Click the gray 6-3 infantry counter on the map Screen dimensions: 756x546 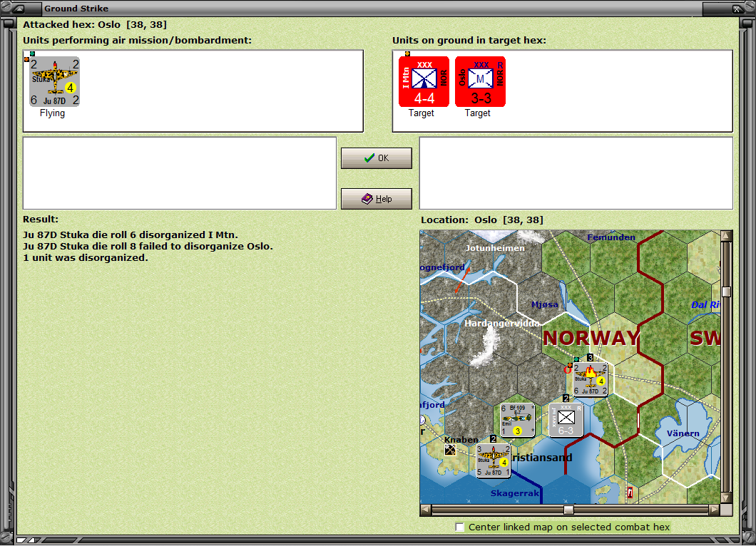[566, 420]
